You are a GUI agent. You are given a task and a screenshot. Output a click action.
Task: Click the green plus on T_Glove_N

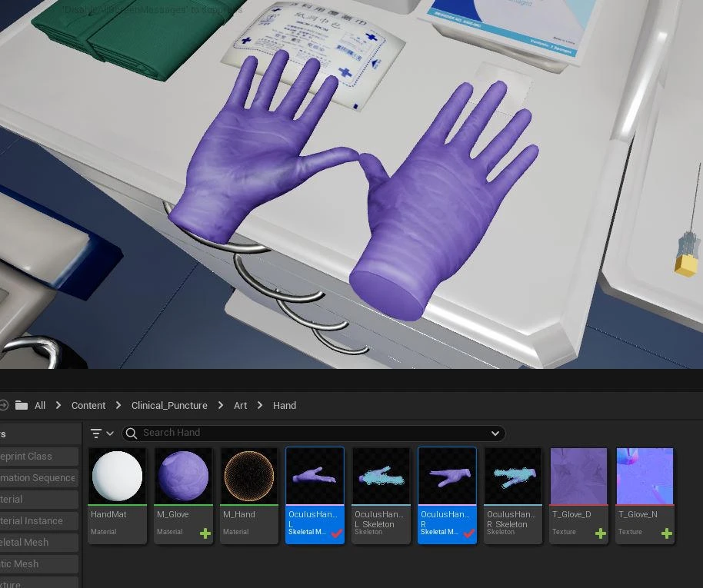(667, 533)
